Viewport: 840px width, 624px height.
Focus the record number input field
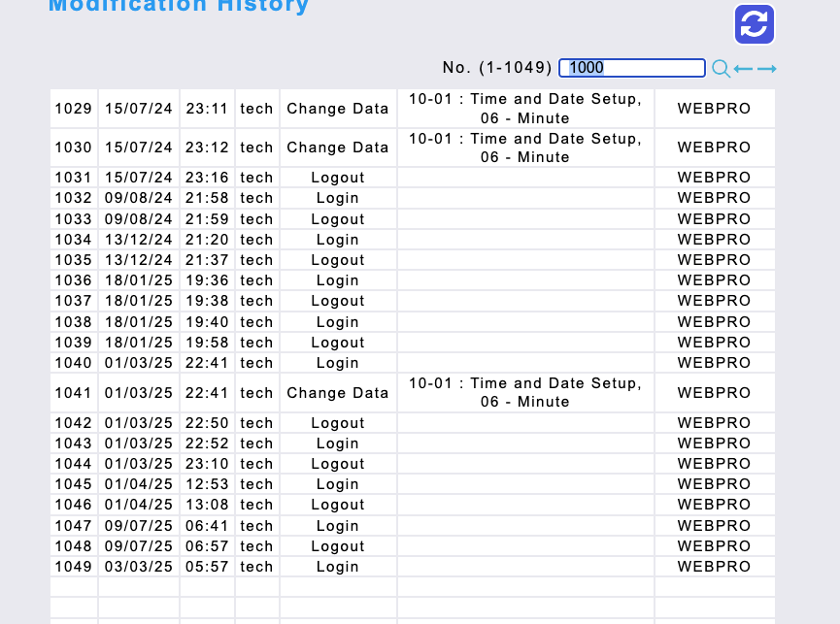(632, 68)
